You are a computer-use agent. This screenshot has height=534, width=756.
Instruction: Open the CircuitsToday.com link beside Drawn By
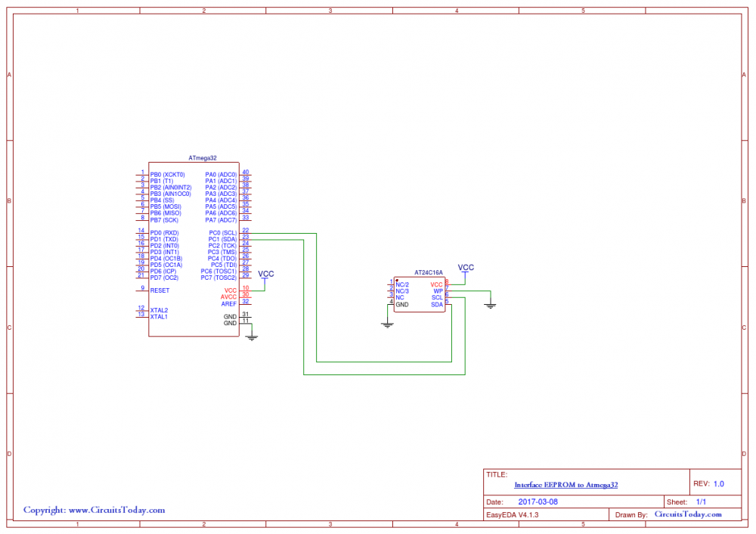[688, 514]
